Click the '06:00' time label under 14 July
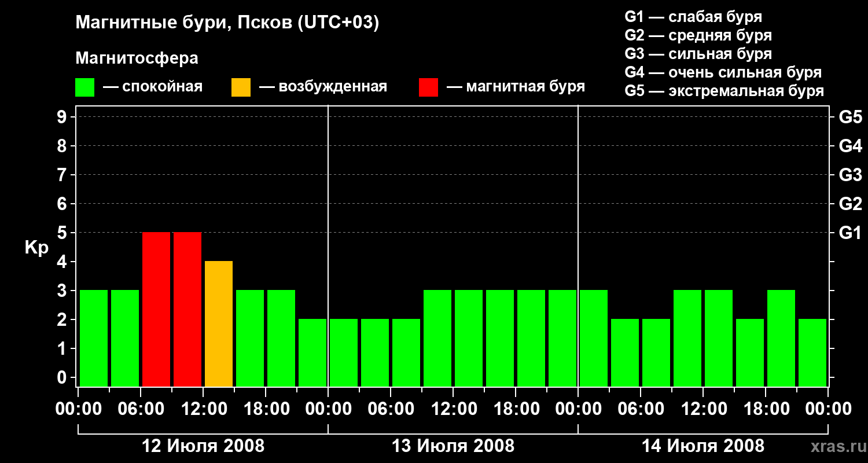Viewport: 868px width, 463px height. click(641, 409)
